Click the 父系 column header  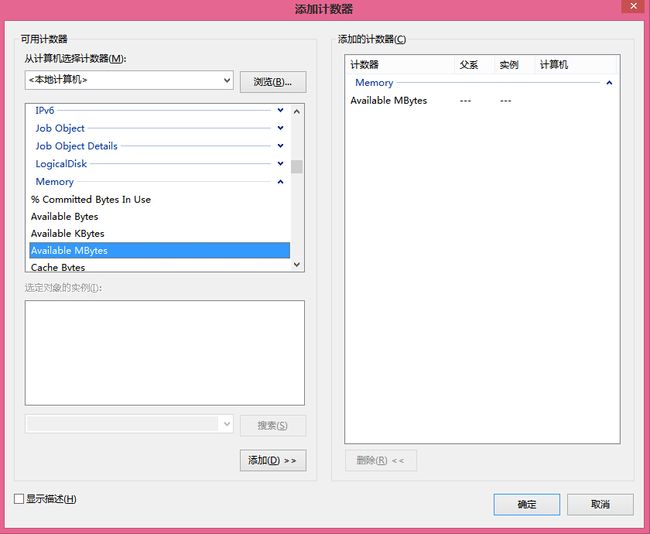[474, 65]
